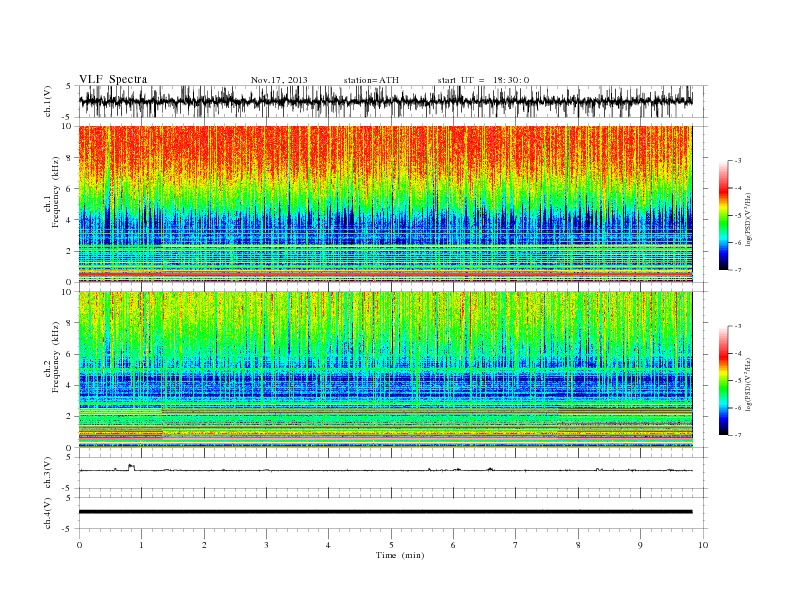Click the "ch.1(V)" waveform axis label
The width and height of the screenshot is (792, 612).
pyautogui.click(x=48, y=101)
